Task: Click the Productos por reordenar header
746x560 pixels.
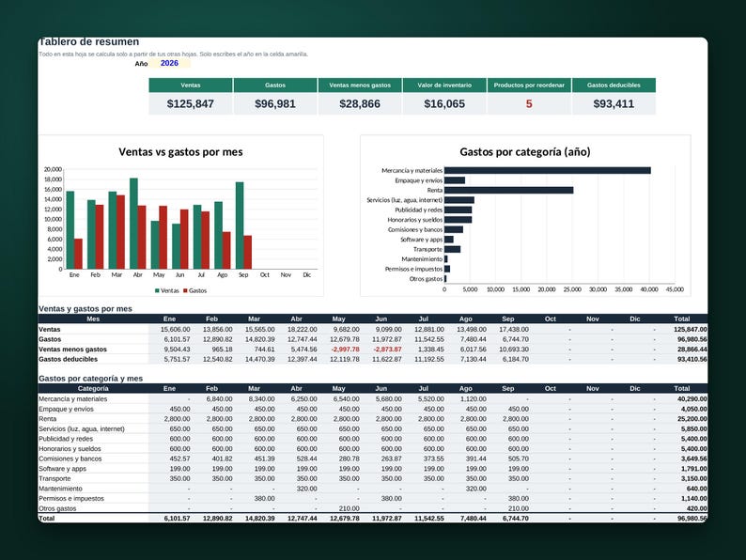Action: [x=529, y=86]
